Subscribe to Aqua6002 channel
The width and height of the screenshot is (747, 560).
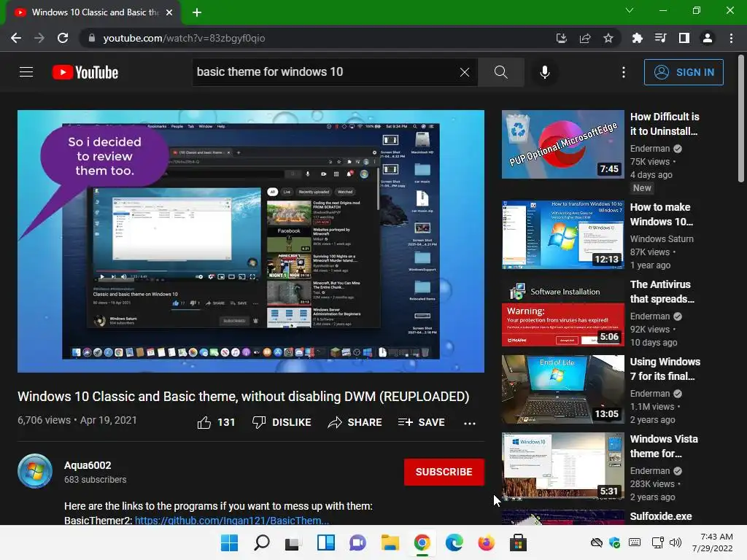(444, 472)
